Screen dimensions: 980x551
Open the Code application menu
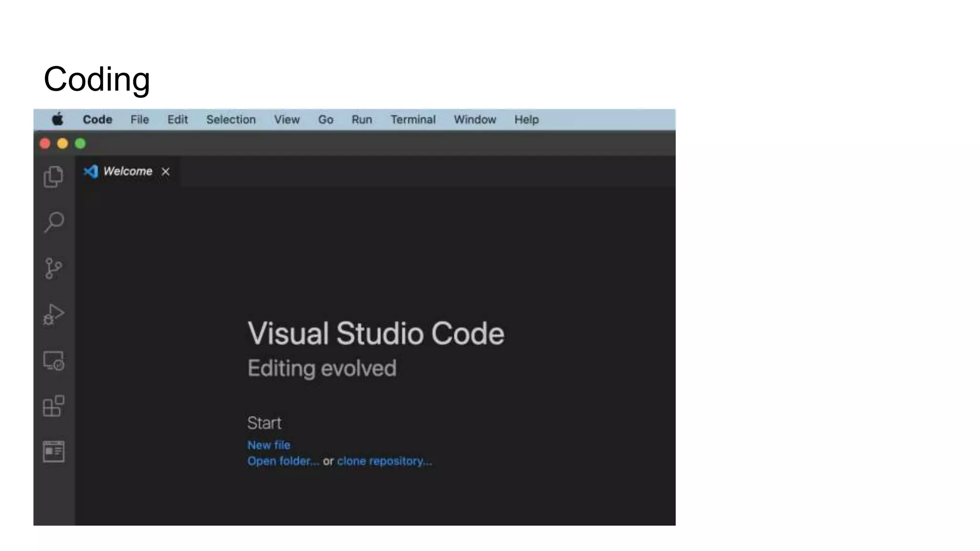pos(98,120)
